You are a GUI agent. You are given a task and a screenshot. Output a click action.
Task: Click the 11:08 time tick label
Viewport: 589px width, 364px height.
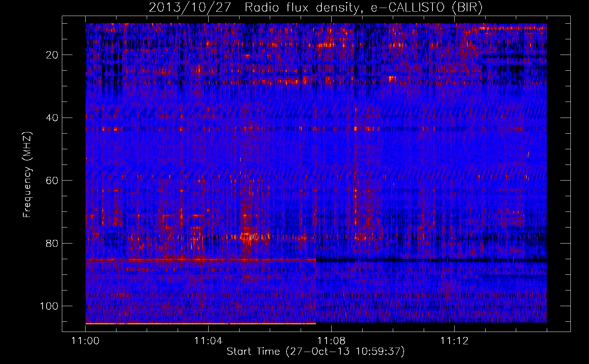coord(331,341)
